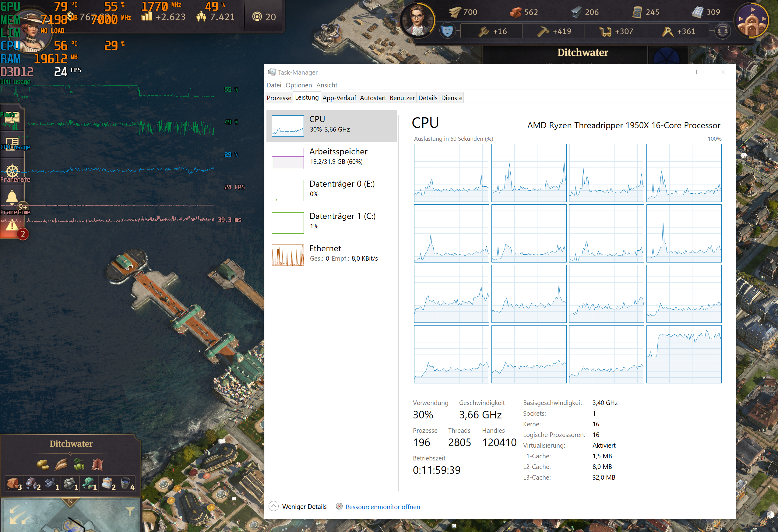Image resolution: width=778 pixels, height=532 pixels.
Task: Click the clay deposit slot showing 3
Action: (x=14, y=484)
